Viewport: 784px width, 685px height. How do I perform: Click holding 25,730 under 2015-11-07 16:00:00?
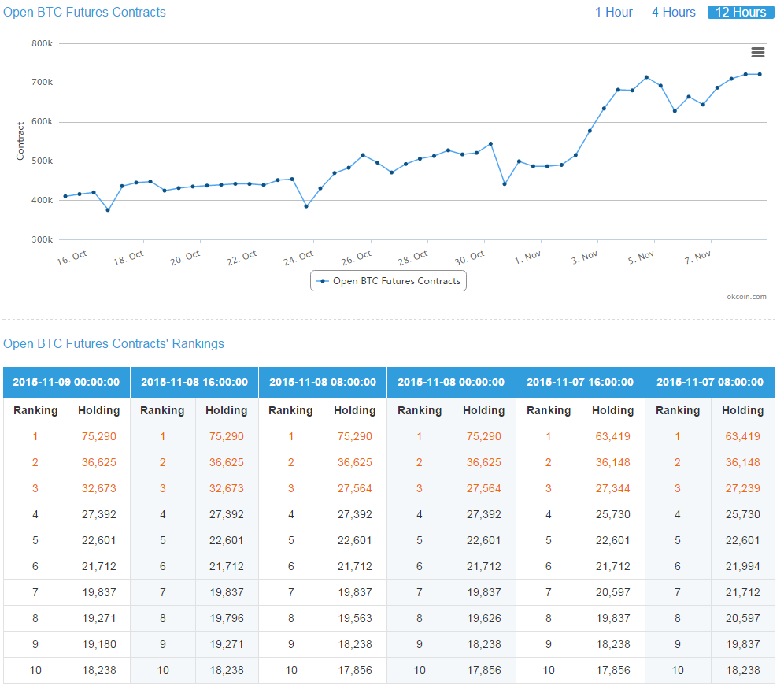[613, 514]
